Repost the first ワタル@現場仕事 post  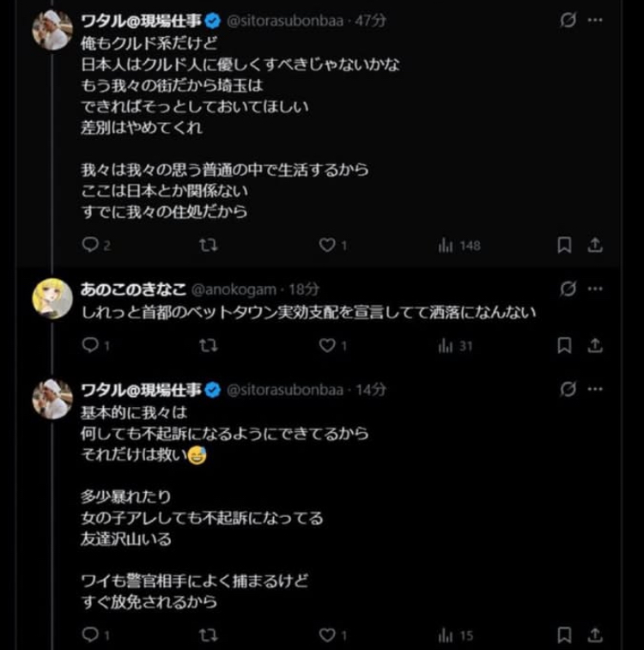pyautogui.click(x=208, y=246)
